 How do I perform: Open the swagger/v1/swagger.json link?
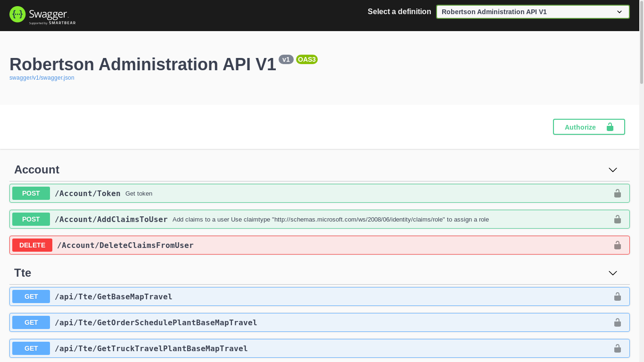(x=42, y=78)
